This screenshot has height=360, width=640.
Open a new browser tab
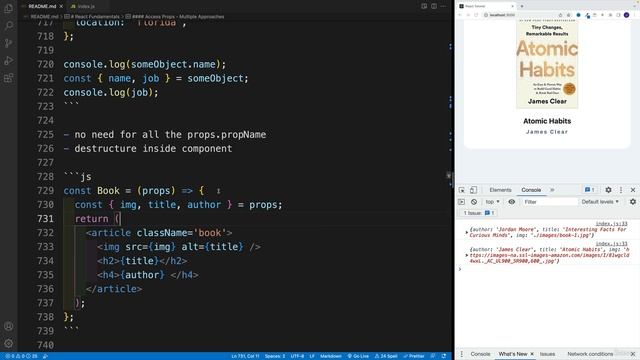[522, 6]
